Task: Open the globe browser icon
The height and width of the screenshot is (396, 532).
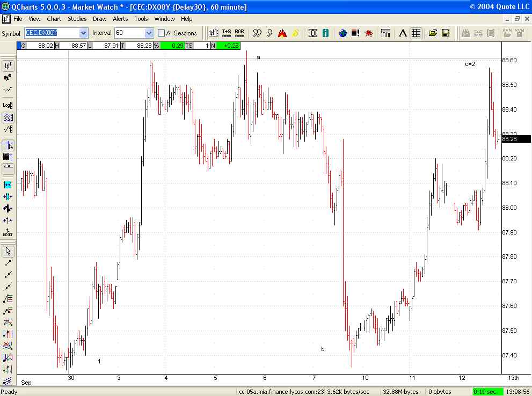Action: [x=343, y=33]
